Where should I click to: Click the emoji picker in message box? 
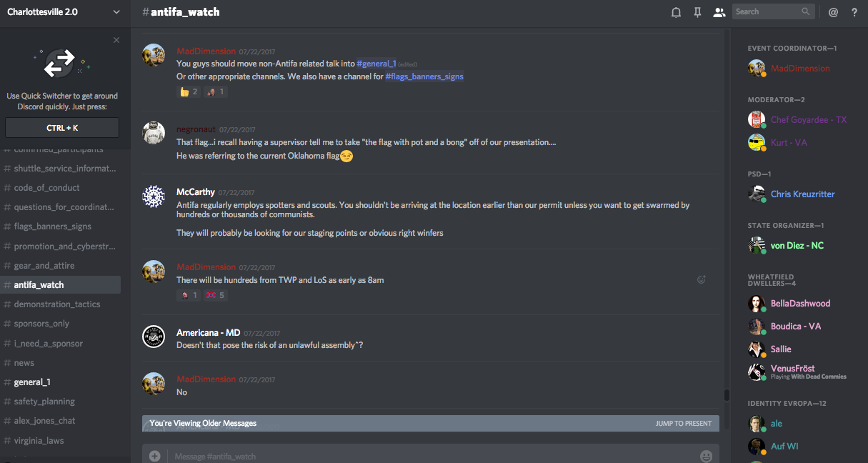pos(706,456)
